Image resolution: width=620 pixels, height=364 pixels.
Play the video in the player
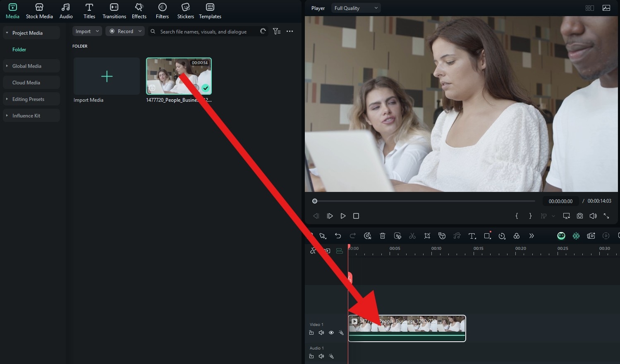[x=343, y=216]
